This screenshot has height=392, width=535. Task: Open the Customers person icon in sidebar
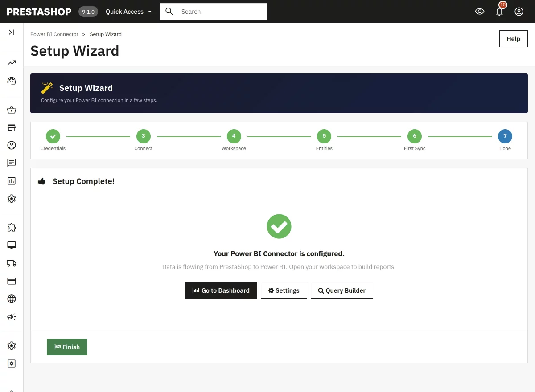click(12, 145)
